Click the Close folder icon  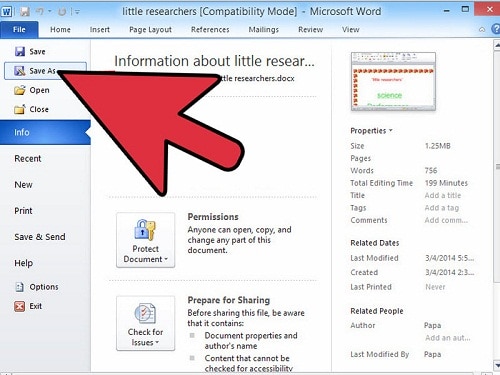[20, 109]
